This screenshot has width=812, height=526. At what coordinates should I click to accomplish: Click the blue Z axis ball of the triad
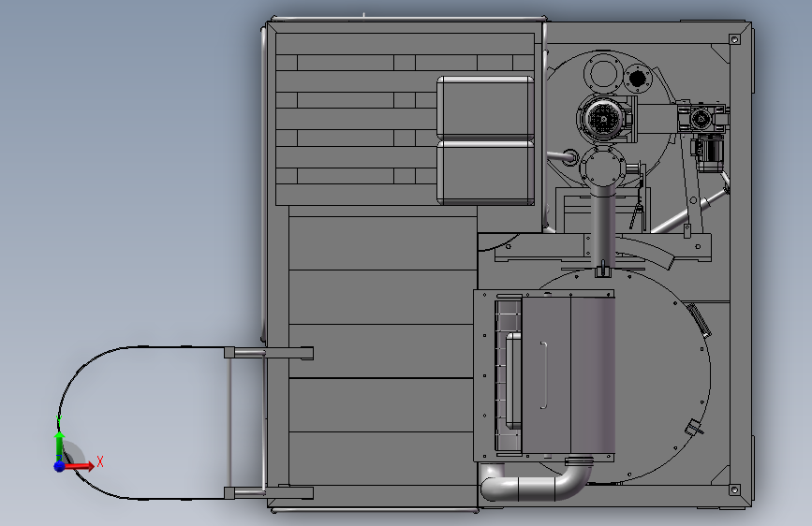60,466
